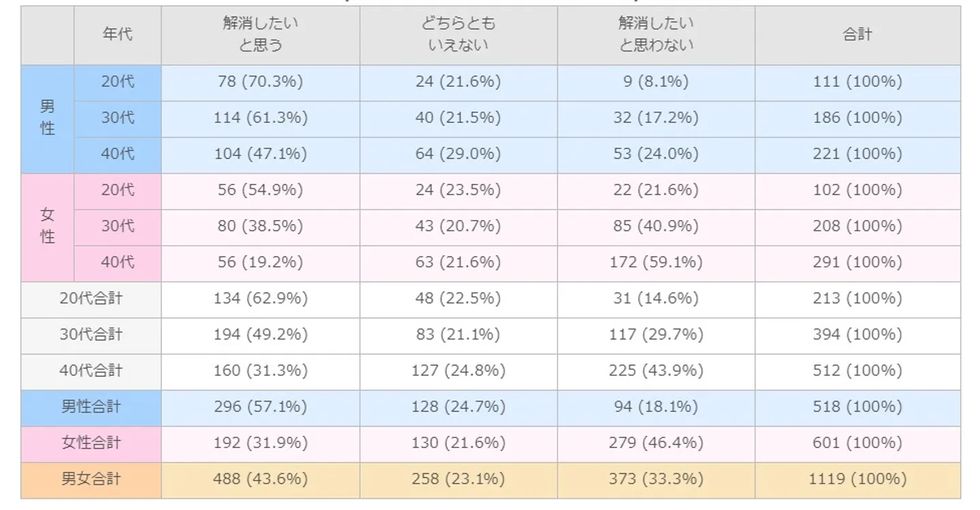The image size is (980, 510).
Task: Select the 解消したいと思う column header
Action: pyautogui.click(x=260, y=35)
